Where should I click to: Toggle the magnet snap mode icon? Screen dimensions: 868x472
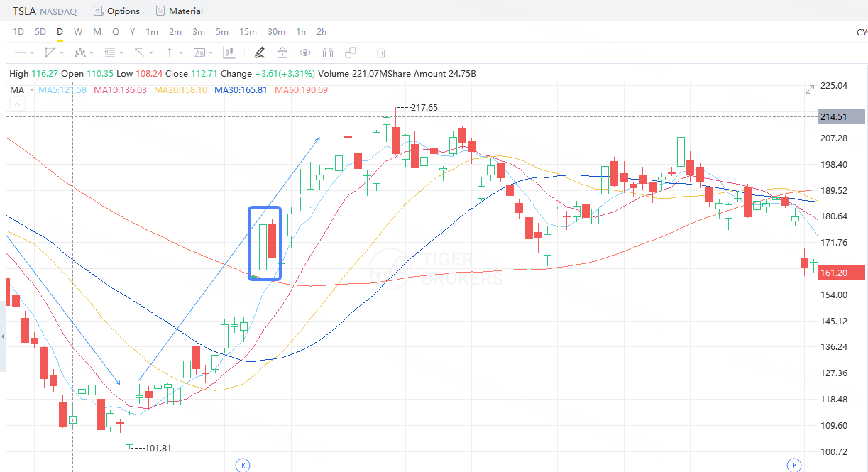click(328, 53)
